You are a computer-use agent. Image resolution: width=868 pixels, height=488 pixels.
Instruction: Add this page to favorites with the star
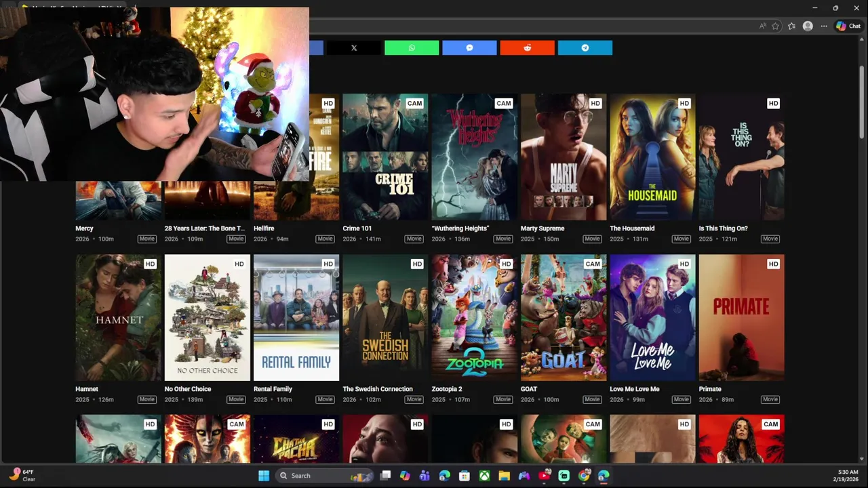[x=775, y=26]
